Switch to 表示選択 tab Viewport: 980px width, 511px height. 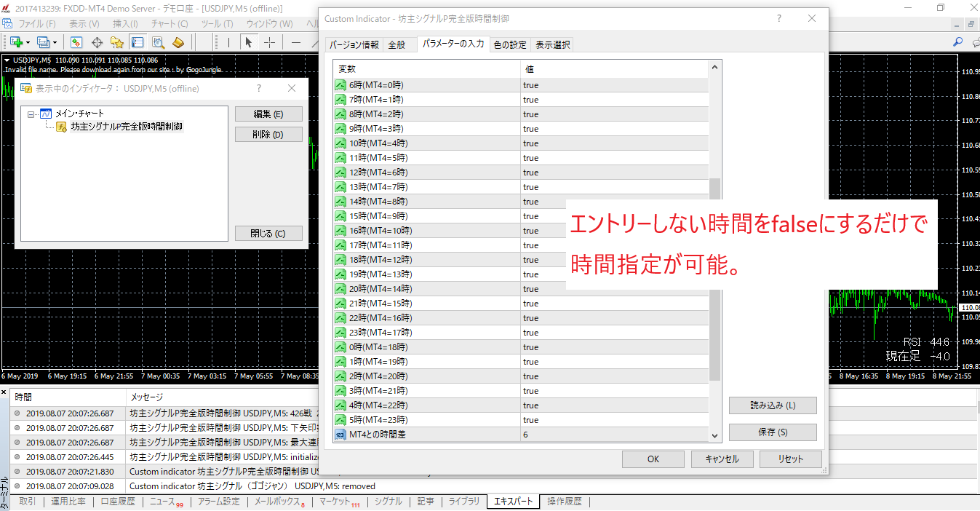point(553,44)
